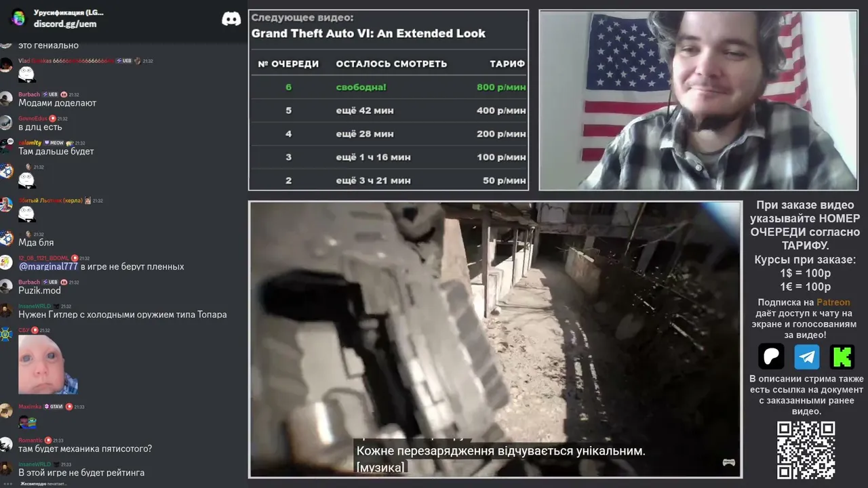Click the "ещё 42 мин" cell
This screenshot has width=868, height=488.
(x=365, y=110)
